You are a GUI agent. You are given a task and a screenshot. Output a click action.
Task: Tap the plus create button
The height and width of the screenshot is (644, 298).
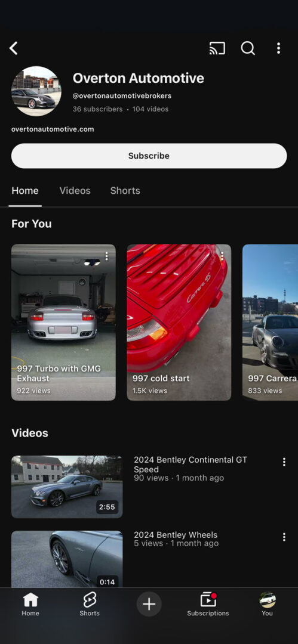click(x=149, y=604)
